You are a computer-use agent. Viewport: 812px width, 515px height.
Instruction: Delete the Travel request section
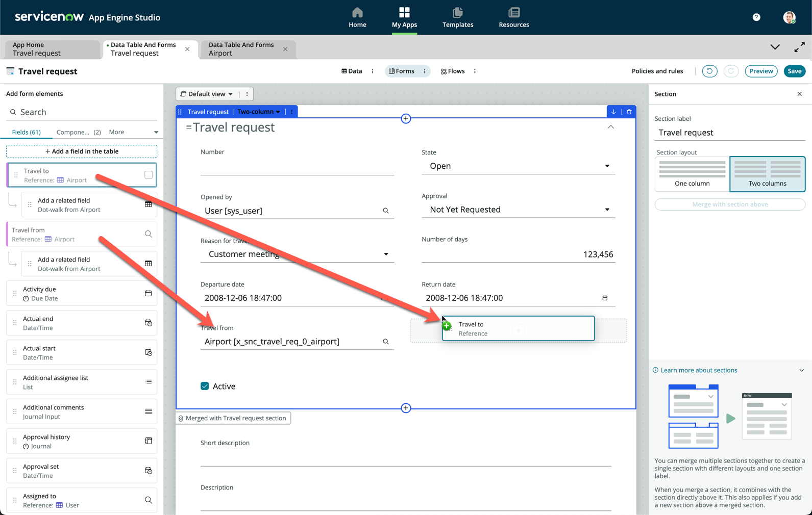pyautogui.click(x=629, y=112)
